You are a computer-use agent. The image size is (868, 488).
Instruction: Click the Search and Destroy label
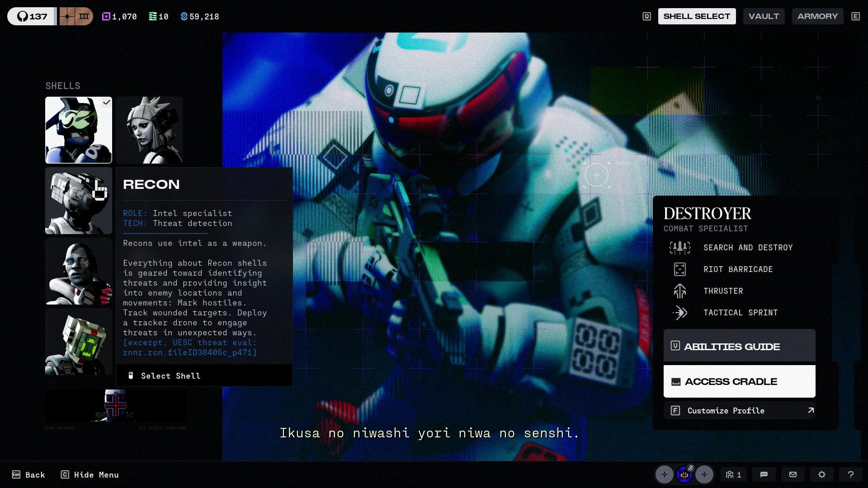748,248
